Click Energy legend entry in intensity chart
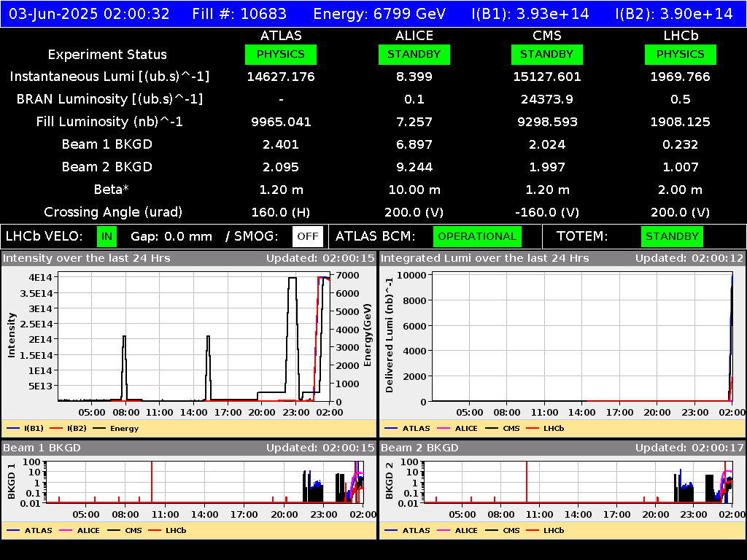 coord(116,428)
